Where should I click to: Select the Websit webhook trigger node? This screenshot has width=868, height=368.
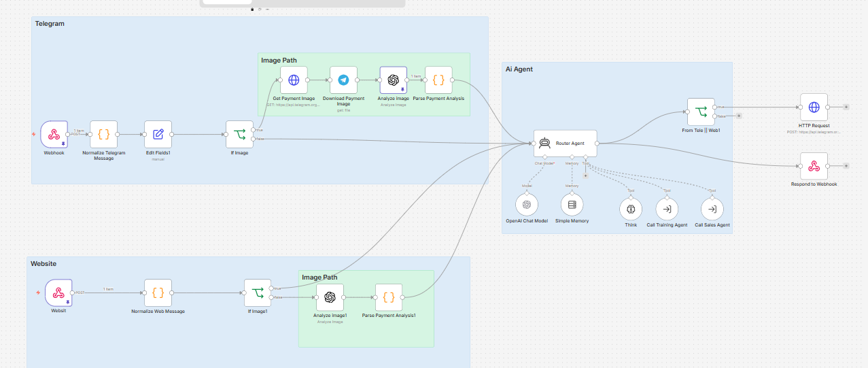pyautogui.click(x=58, y=293)
